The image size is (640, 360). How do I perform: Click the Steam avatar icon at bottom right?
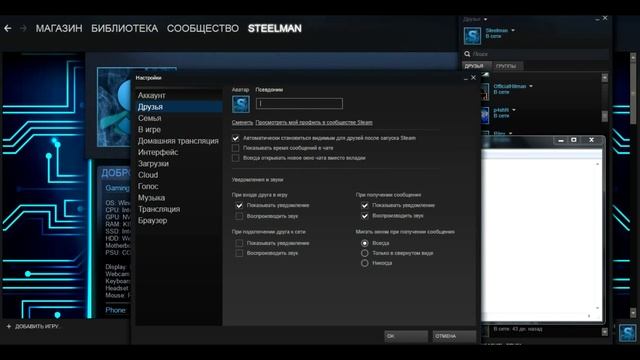tap(627, 333)
